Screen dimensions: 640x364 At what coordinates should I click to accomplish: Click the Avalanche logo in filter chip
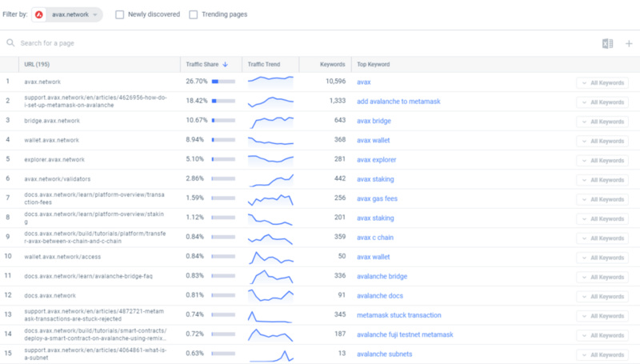[x=38, y=14]
